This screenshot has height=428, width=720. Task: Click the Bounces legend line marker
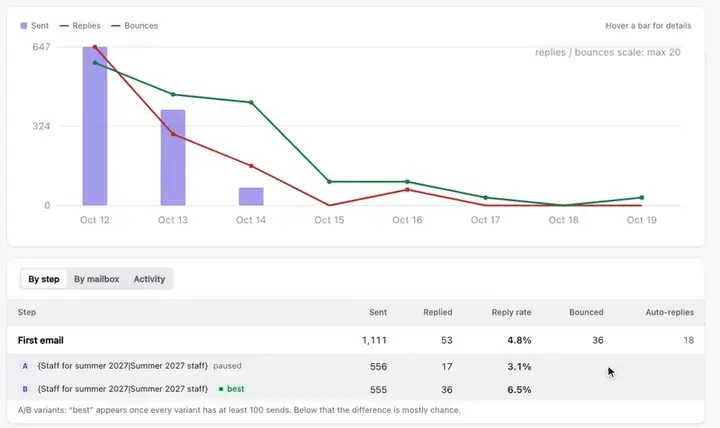click(116, 26)
